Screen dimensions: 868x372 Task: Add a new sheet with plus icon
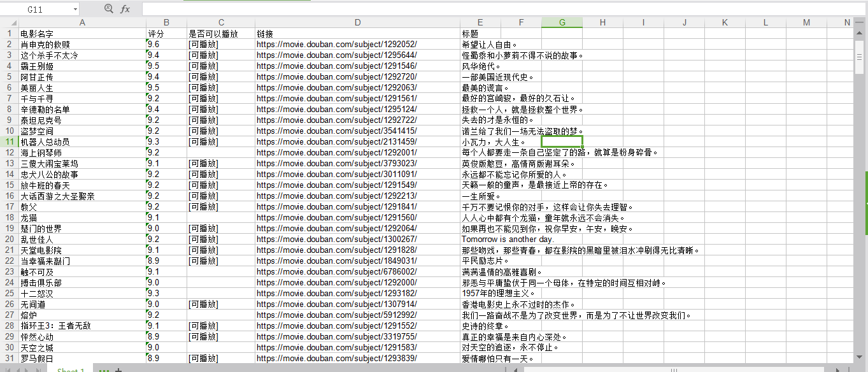click(x=118, y=370)
